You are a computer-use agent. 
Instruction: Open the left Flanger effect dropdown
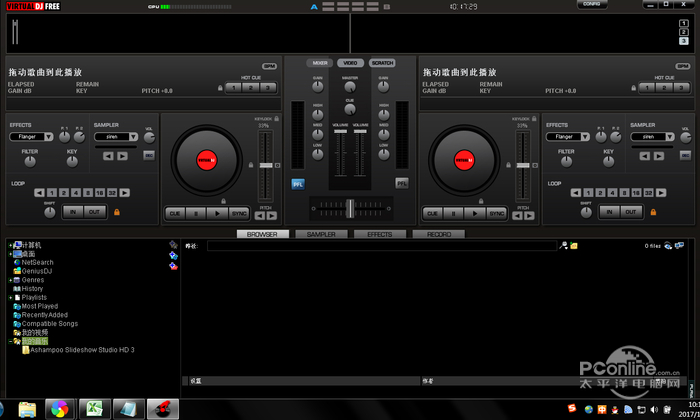(49, 137)
